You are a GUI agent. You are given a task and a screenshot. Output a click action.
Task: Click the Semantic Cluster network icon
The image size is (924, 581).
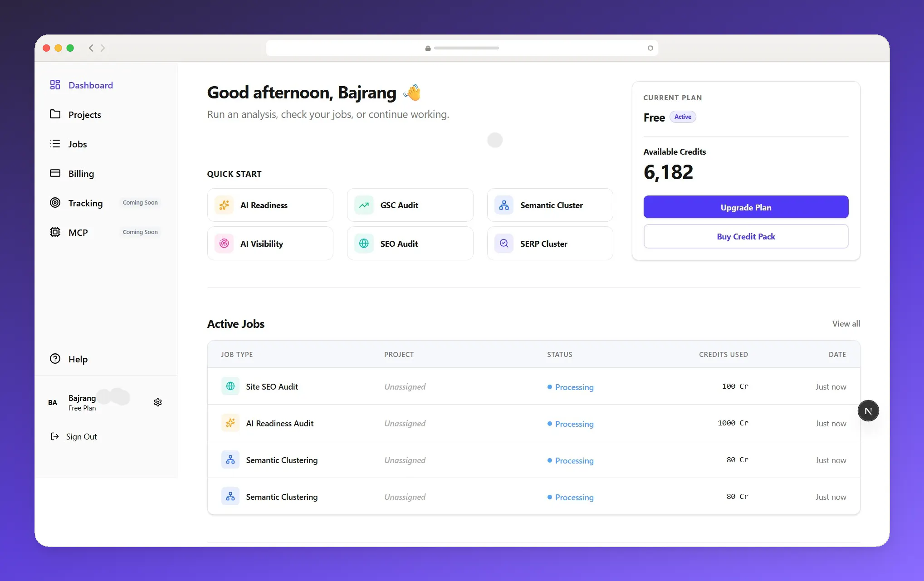point(504,205)
